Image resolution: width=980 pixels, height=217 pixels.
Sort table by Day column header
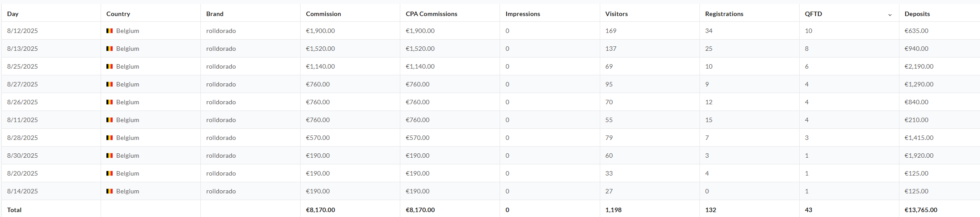coord(13,14)
